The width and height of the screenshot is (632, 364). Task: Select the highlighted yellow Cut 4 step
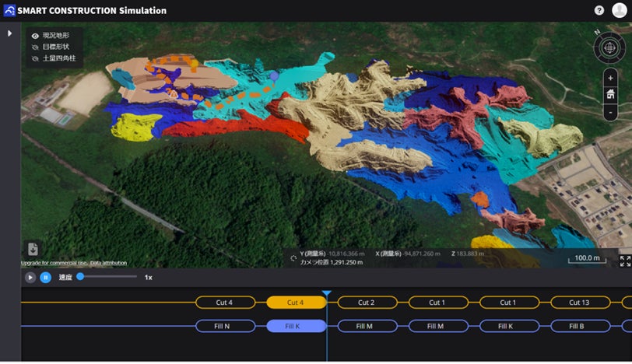(297, 303)
